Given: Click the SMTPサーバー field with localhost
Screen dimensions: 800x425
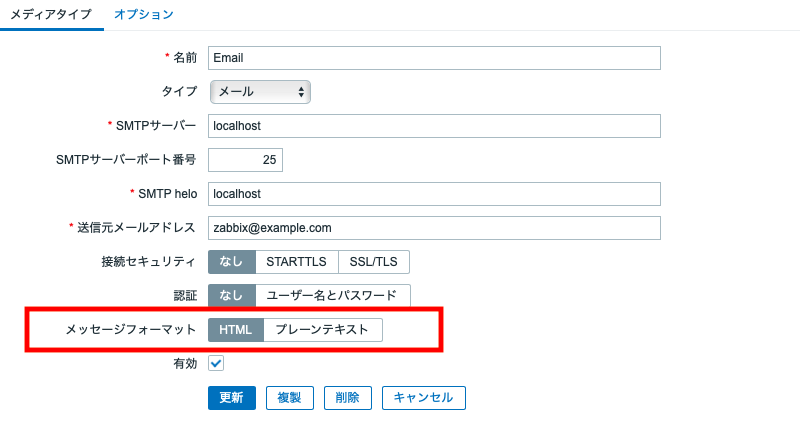Looking at the screenshot, I should click(x=434, y=126).
